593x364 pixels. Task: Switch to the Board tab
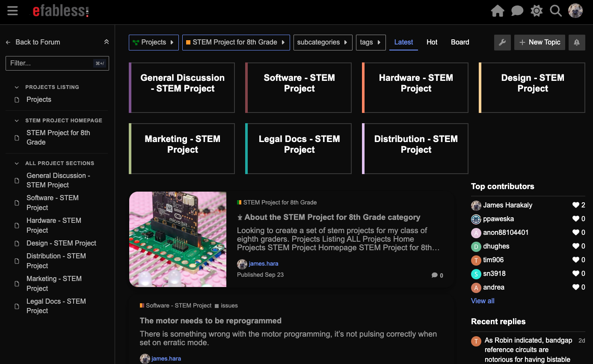click(460, 42)
